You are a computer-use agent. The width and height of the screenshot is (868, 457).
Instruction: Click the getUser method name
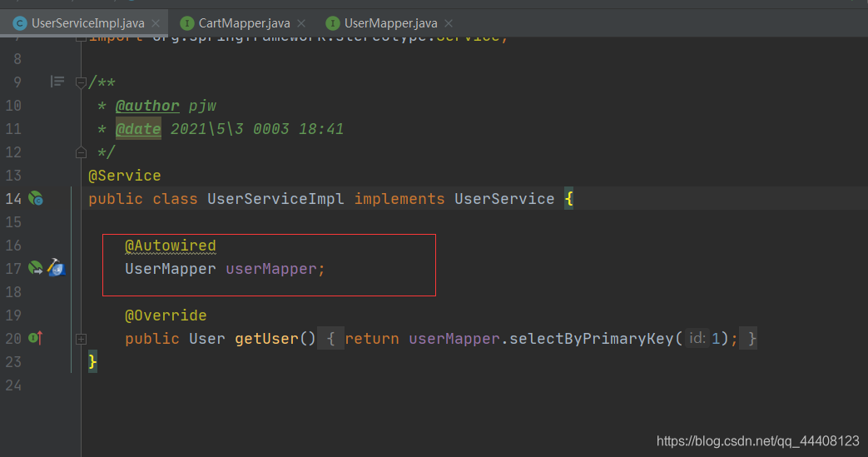coord(266,339)
